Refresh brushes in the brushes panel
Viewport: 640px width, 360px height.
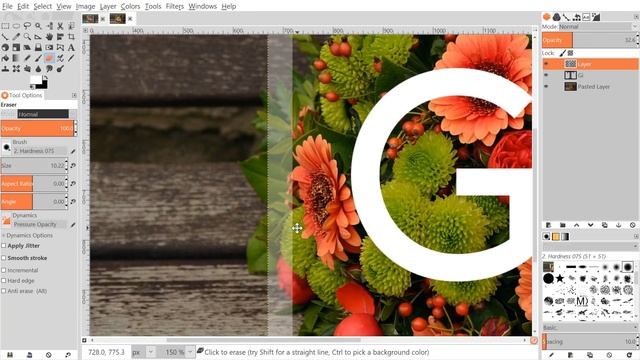point(629,355)
